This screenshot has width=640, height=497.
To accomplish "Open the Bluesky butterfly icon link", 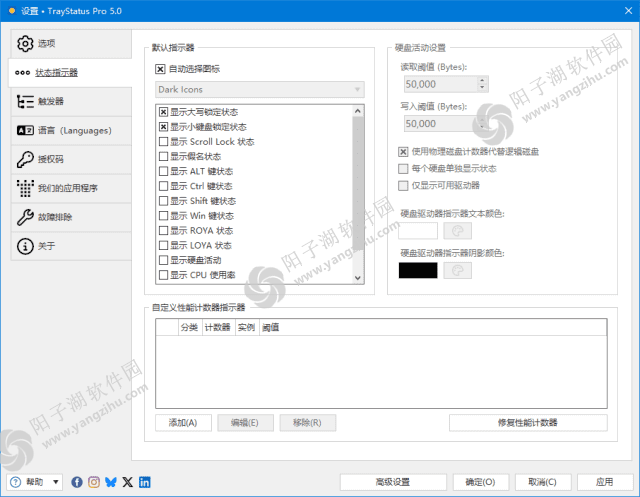I will [111, 482].
